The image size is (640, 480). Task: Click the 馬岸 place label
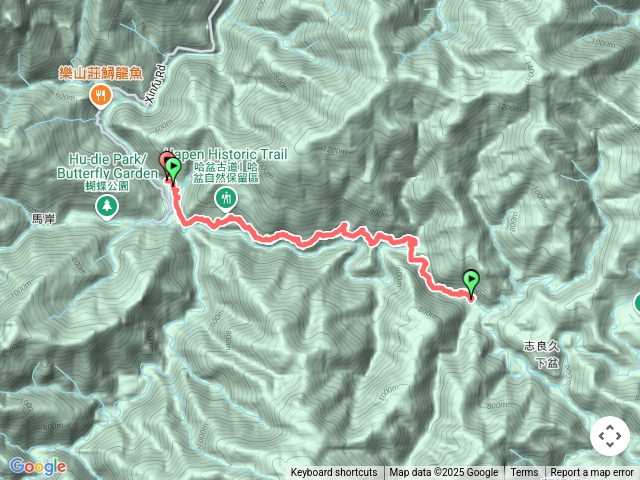click(43, 219)
